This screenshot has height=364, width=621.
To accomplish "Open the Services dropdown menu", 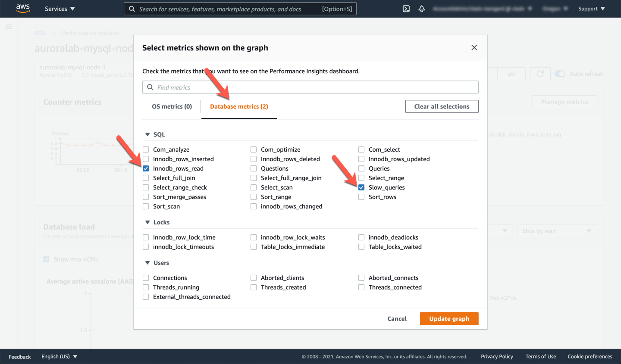I will (x=60, y=9).
